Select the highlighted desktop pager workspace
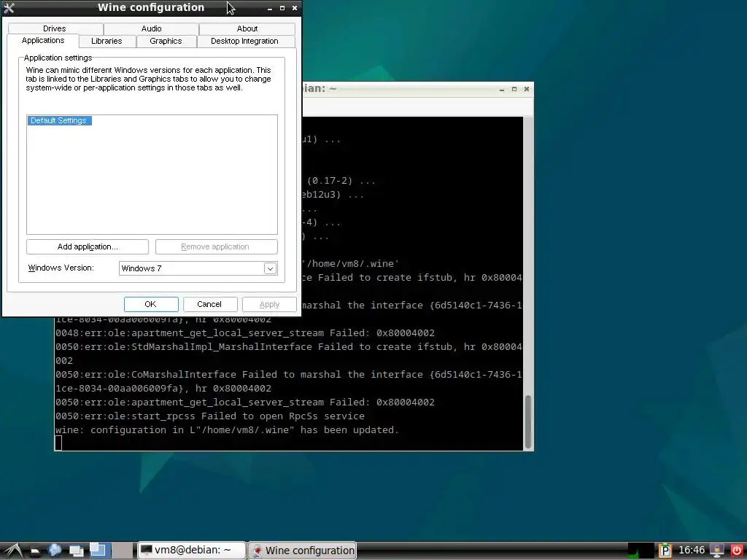747x560 pixels. 100,551
